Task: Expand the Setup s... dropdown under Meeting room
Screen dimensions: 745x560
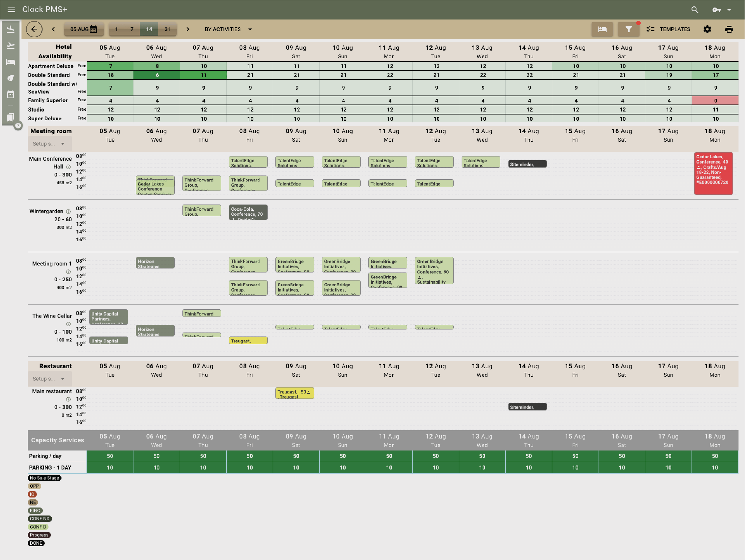Action: (x=49, y=143)
